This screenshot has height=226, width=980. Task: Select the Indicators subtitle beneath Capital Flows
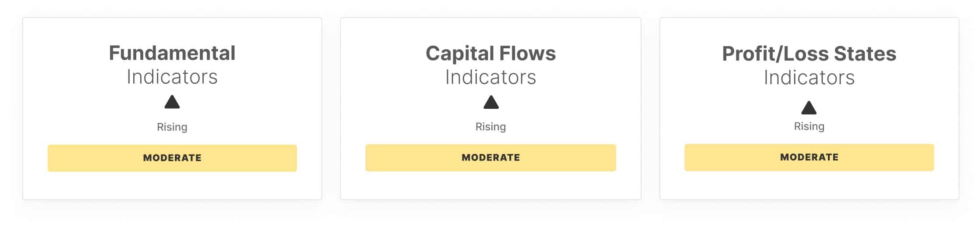coord(491,77)
